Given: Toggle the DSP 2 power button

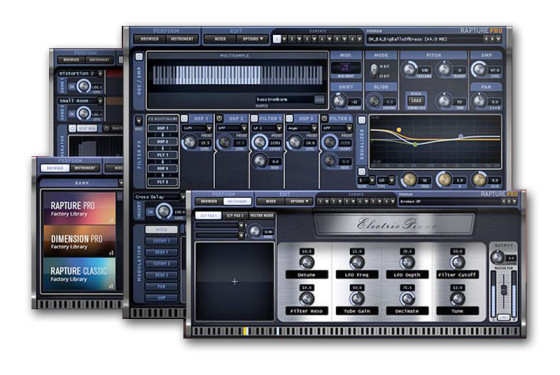Looking at the screenshot, I should coord(219,118).
